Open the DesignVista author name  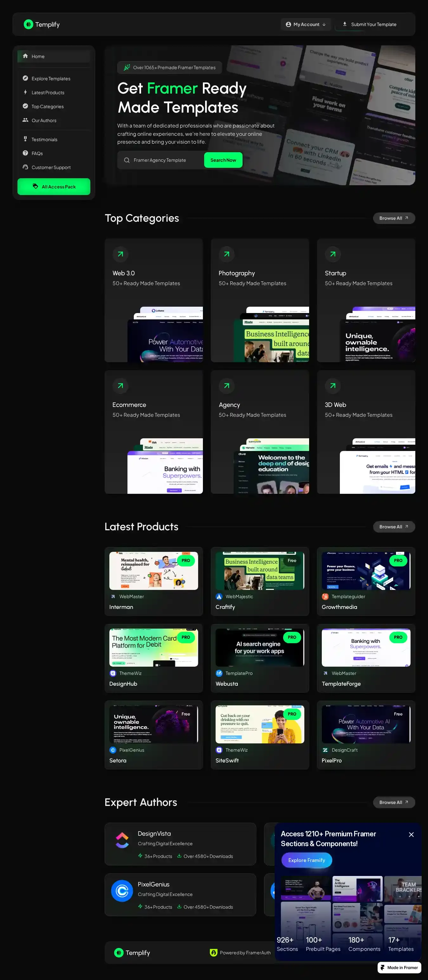(154, 833)
